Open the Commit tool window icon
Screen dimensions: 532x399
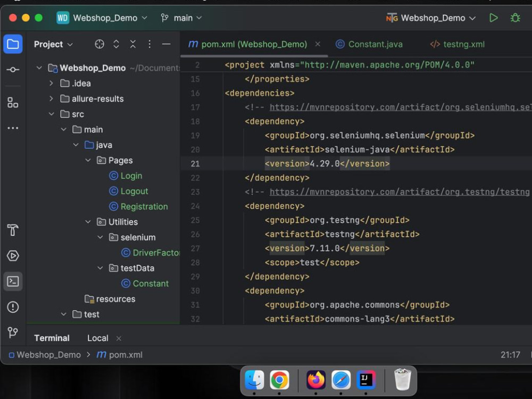pos(13,70)
